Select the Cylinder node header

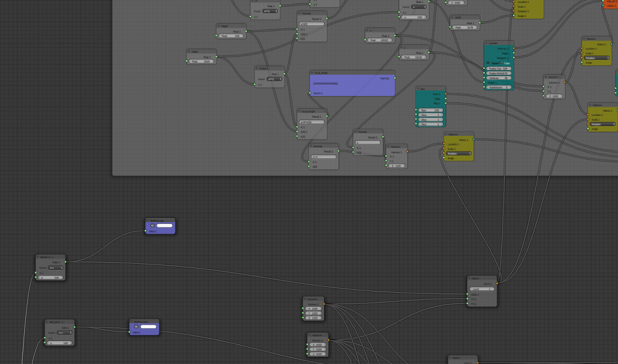point(499,43)
